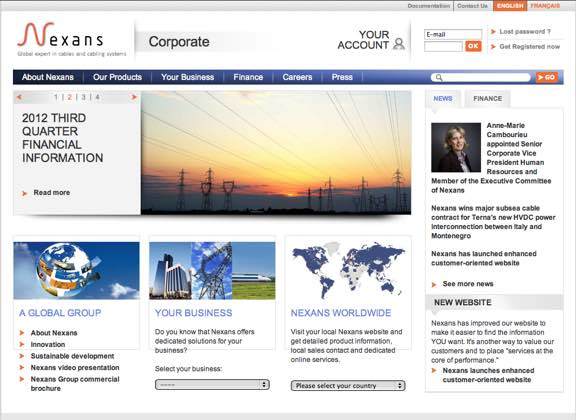Click the search magnifier icon
576x420 pixels.
[x=439, y=77]
